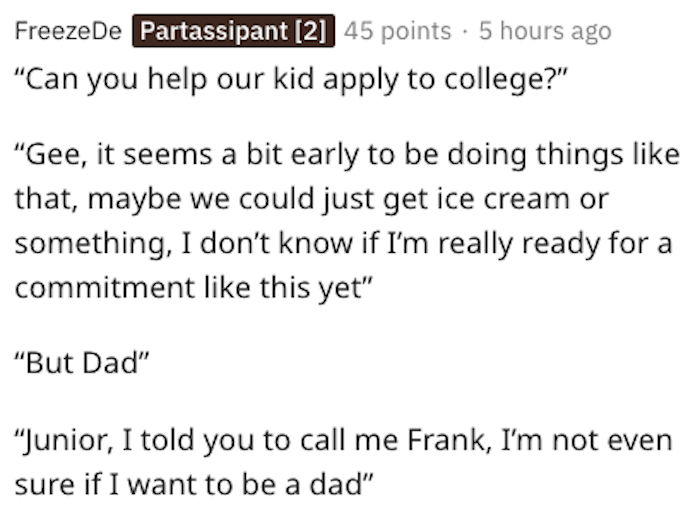Click the word "maybe" in the second paragraph
The image size is (700, 529).
(x=134, y=199)
